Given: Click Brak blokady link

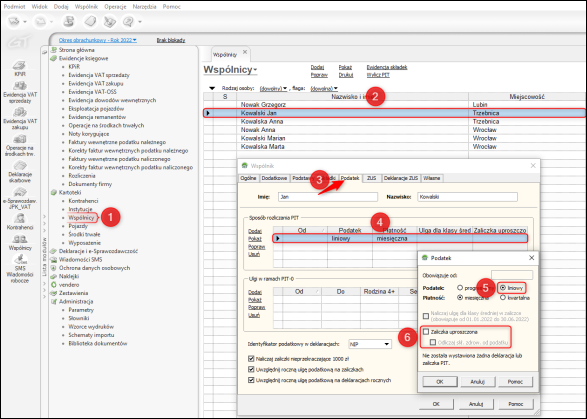Looking at the screenshot, I should pyautogui.click(x=171, y=40).
